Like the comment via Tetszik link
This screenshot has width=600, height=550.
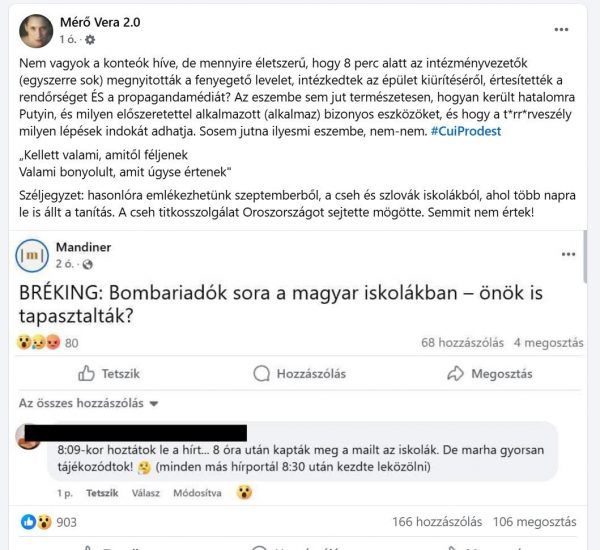tap(102, 493)
